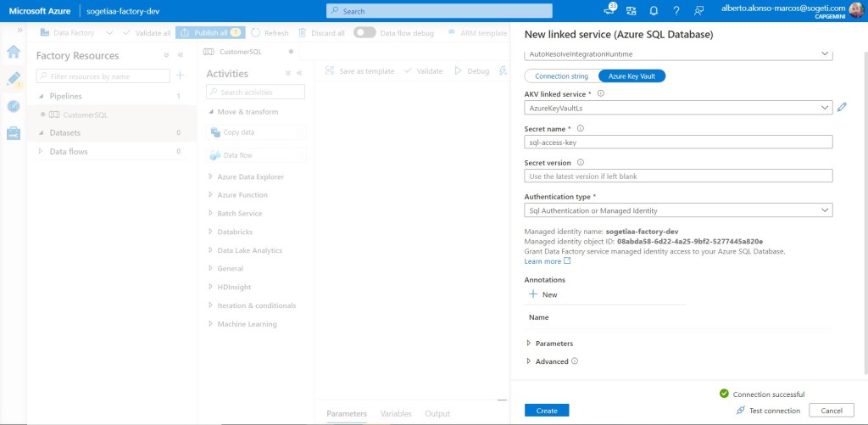Screen dimensions: 868x425
Task: Click the Secret version info icon
Action: 581,162
